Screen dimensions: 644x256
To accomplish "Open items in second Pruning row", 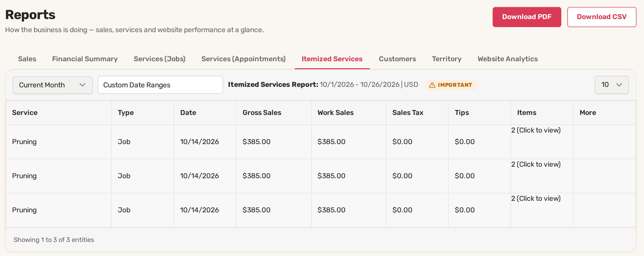I will click(536, 164).
